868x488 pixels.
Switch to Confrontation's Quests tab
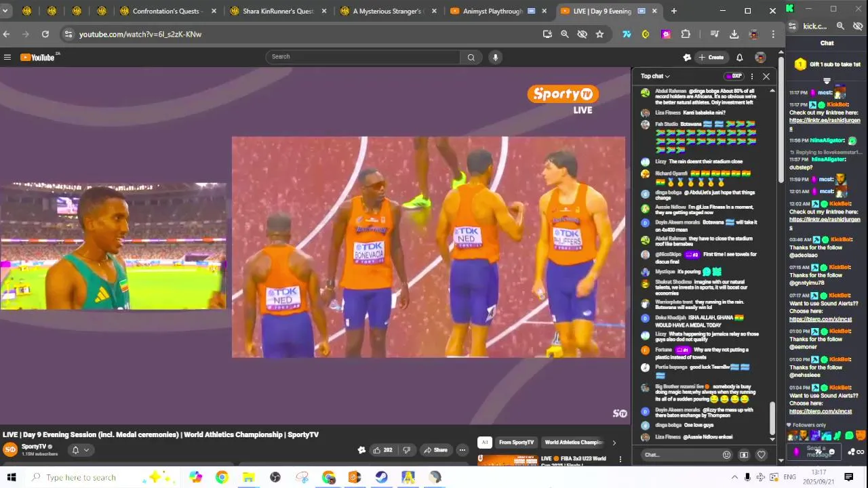pos(167,11)
